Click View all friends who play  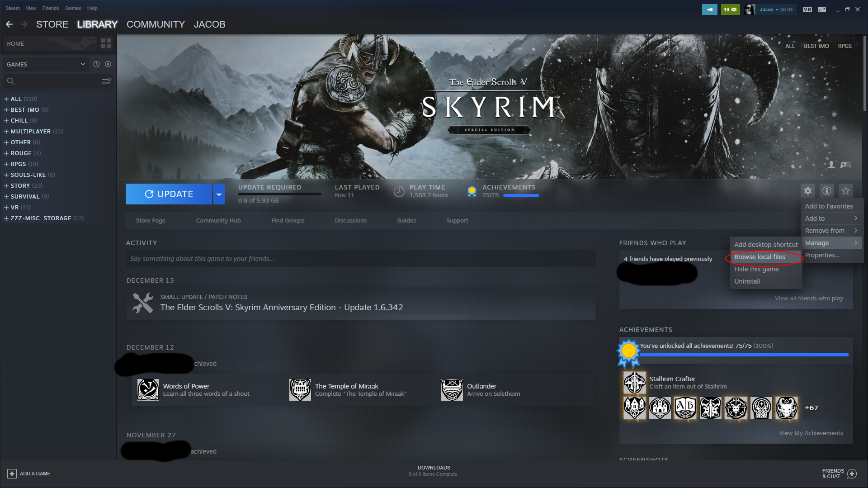pyautogui.click(x=809, y=298)
